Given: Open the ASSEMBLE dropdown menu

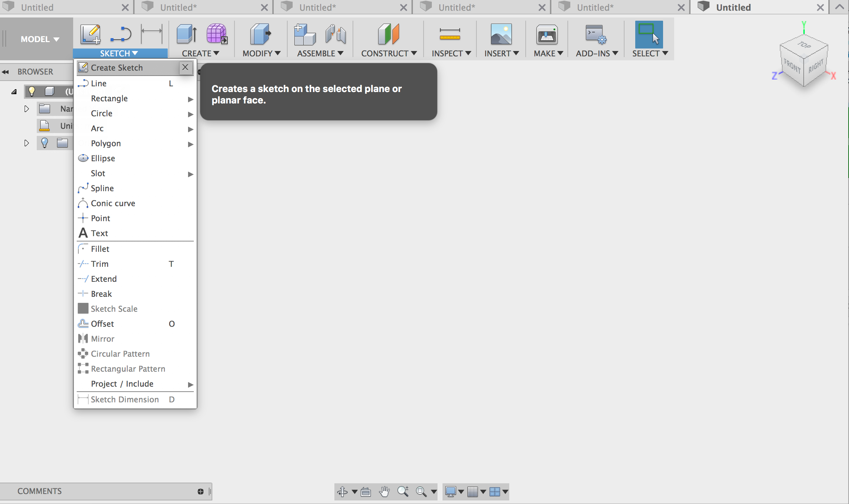Looking at the screenshot, I should click(x=320, y=53).
